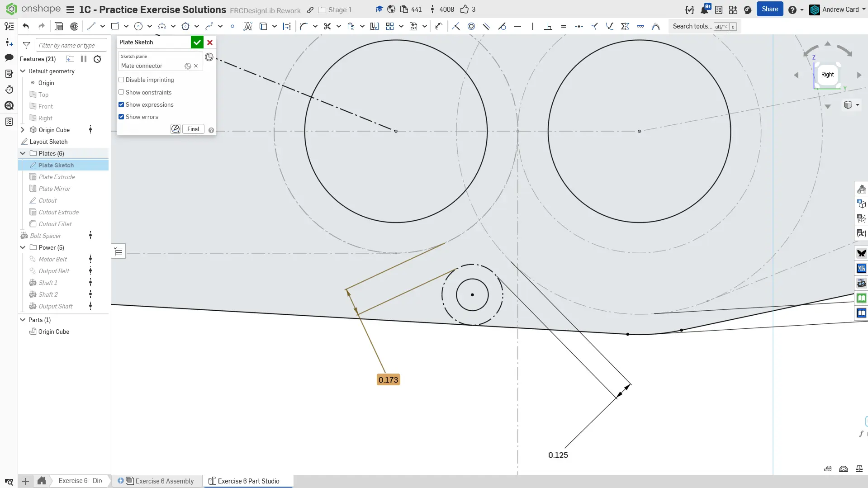Enable the Disable imprinting checkbox

coord(121,80)
